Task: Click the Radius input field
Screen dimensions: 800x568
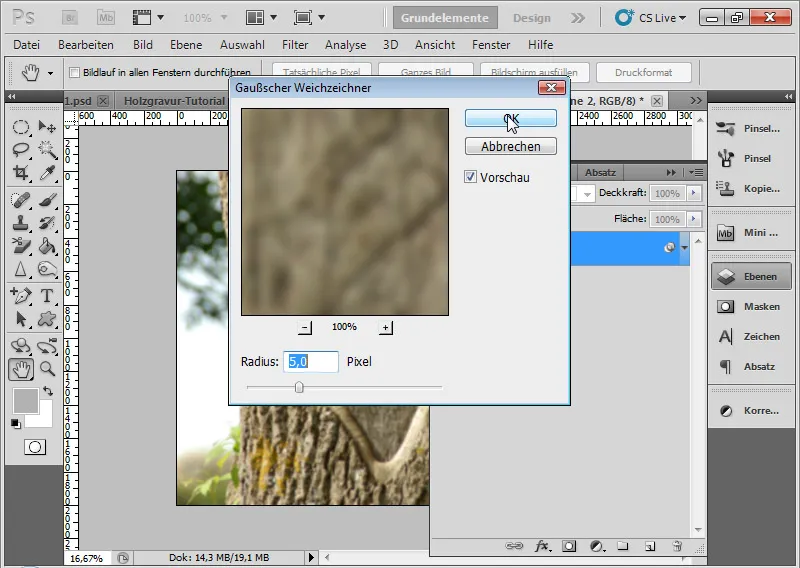Action: [311, 362]
